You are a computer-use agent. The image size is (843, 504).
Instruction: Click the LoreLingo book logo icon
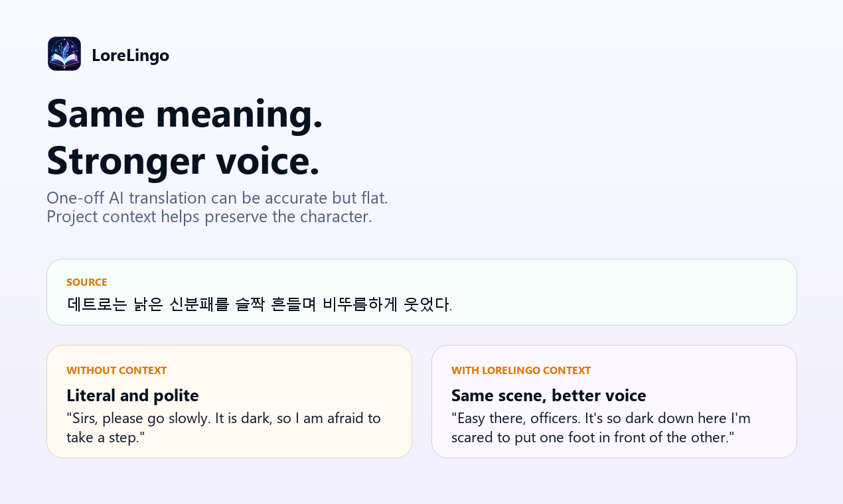click(x=64, y=54)
